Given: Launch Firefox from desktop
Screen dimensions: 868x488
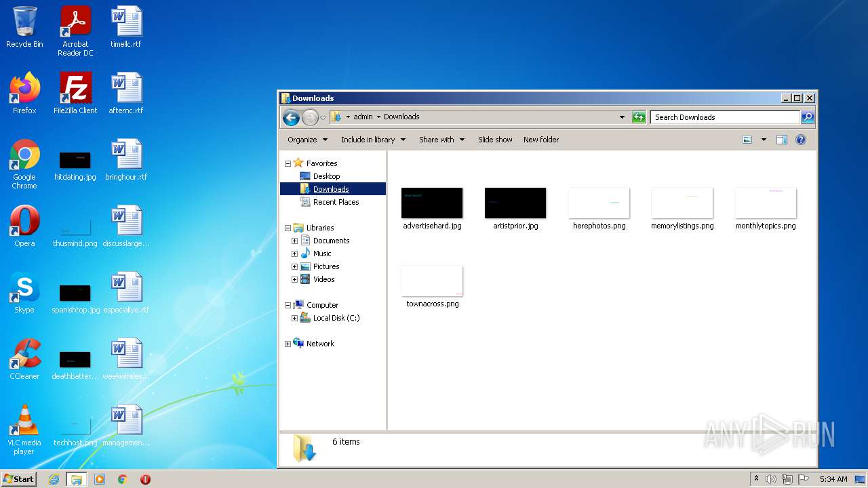Looking at the screenshot, I should point(24,93).
